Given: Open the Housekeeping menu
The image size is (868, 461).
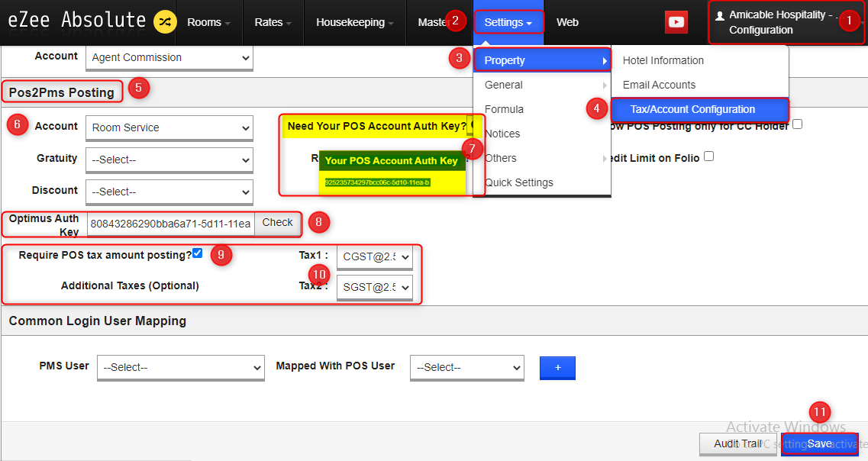Looking at the screenshot, I should pos(355,23).
